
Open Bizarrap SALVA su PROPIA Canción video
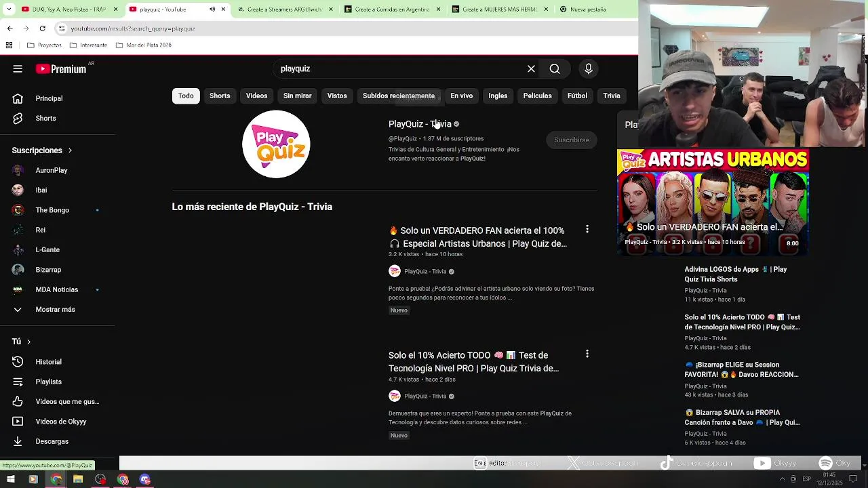pyautogui.click(x=742, y=417)
